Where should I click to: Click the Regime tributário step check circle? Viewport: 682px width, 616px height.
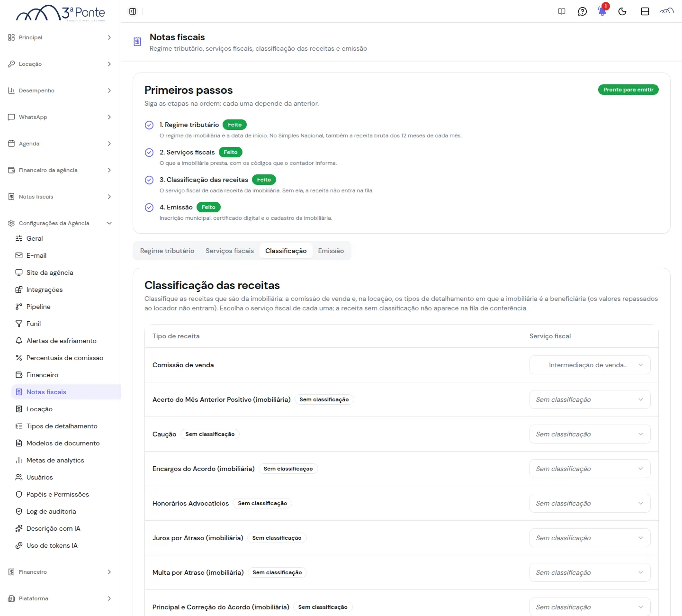[149, 125]
